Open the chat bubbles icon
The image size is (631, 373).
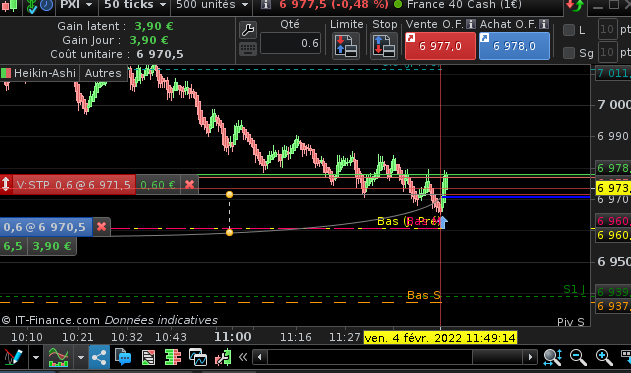click(x=123, y=357)
